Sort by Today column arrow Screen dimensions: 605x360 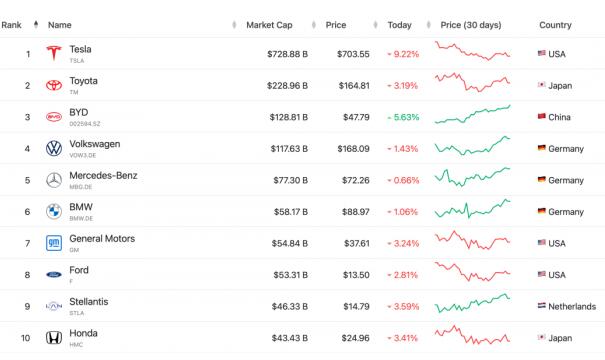376,25
